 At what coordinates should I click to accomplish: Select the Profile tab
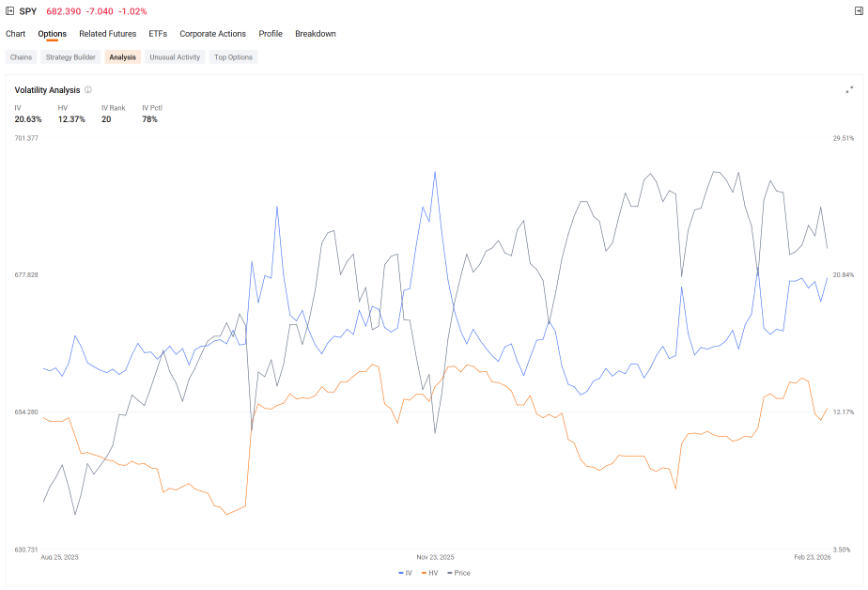pos(271,34)
